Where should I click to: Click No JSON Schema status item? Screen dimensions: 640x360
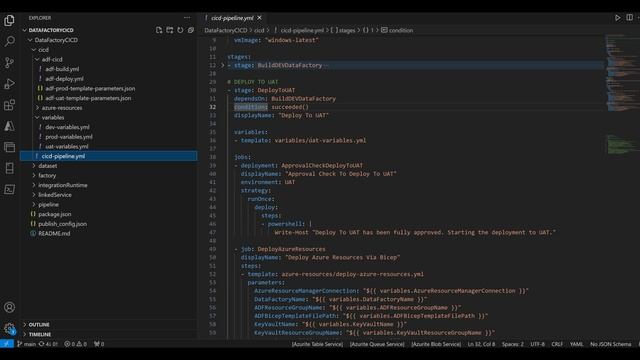point(611,344)
